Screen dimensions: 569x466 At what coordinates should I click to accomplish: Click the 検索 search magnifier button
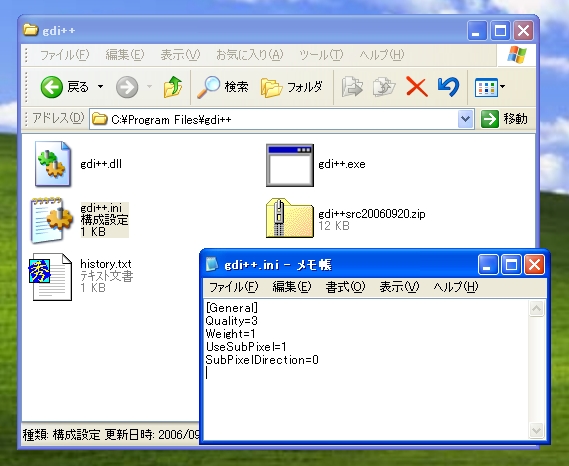(223, 87)
